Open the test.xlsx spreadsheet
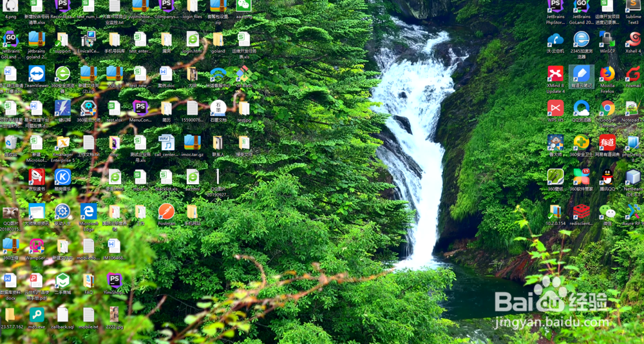The width and height of the screenshot is (644, 344). coord(114,108)
